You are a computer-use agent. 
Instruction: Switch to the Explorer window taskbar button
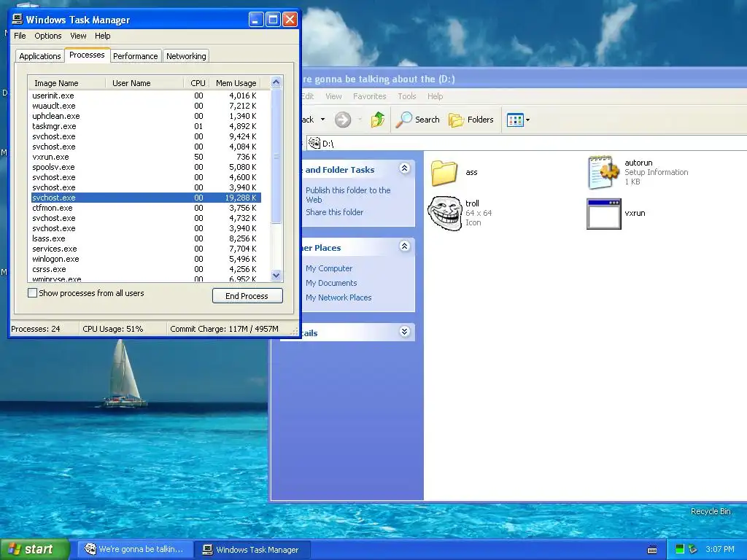pyautogui.click(x=135, y=549)
